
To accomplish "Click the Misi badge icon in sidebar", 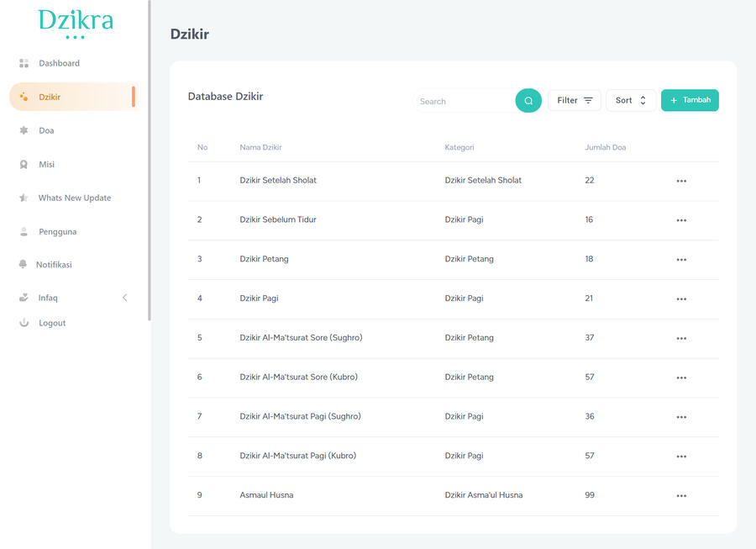I will (24, 165).
